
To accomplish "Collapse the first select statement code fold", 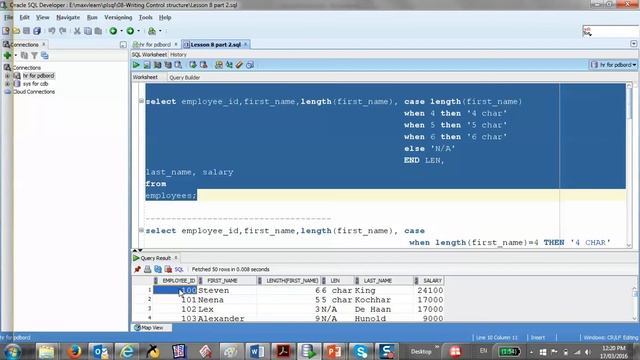I will pos(141,101).
